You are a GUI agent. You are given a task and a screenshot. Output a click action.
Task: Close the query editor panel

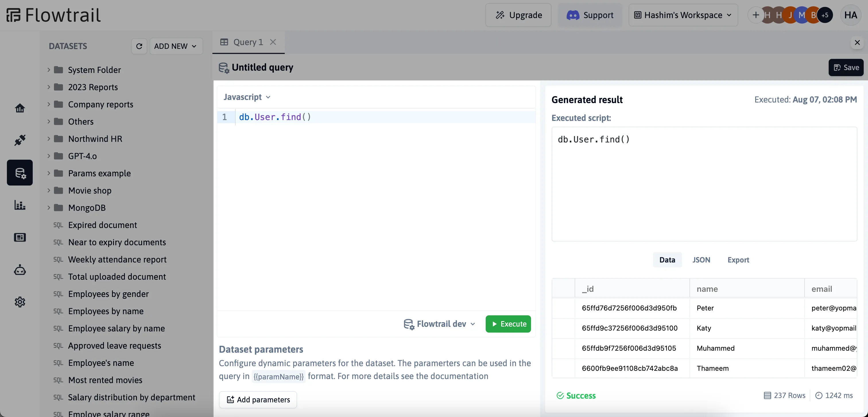pos(857,43)
